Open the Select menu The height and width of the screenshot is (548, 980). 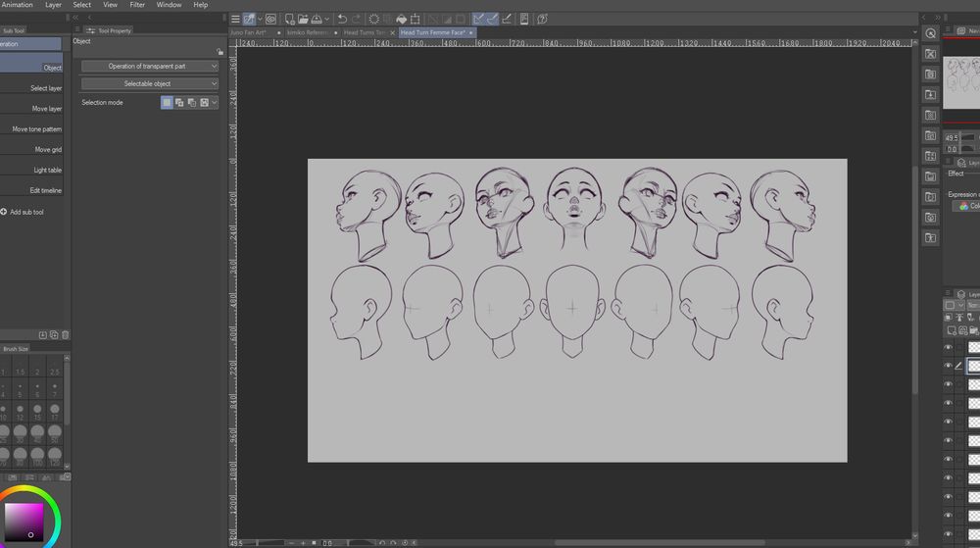(82, 4)
